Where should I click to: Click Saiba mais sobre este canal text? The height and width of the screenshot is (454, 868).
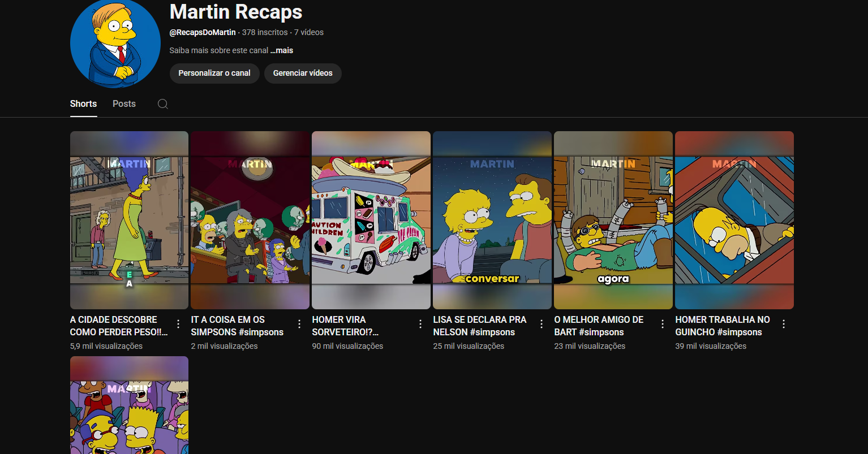click(219, 50)
